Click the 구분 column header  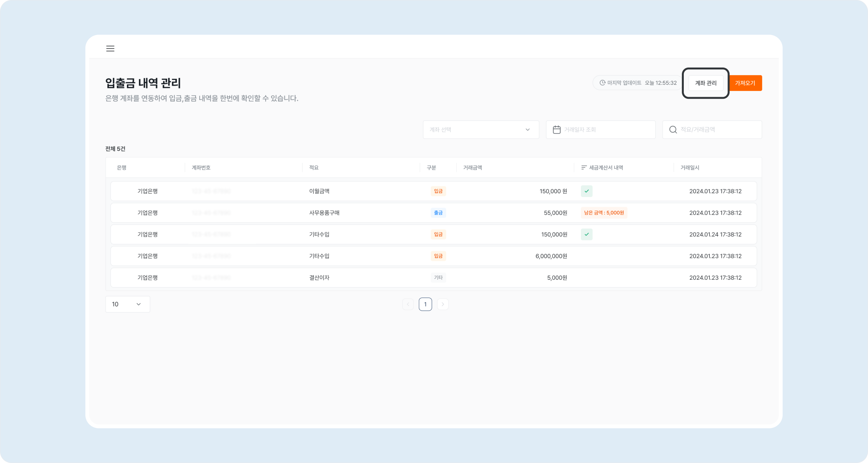tap(432, 168)
